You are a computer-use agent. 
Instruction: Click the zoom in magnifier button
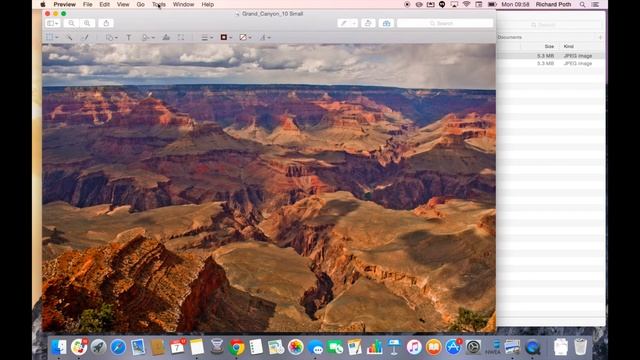point(87,23)
